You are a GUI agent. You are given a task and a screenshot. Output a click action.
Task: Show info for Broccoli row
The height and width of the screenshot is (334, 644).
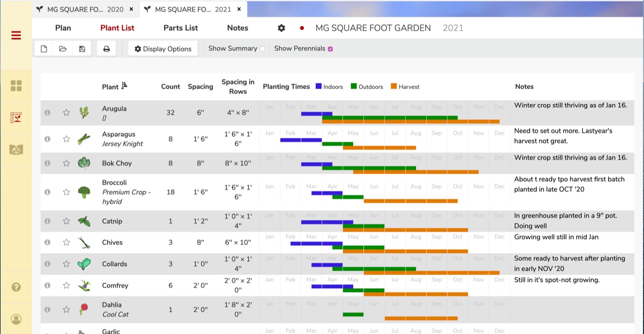pyautogui.click(x=47, y=192)
